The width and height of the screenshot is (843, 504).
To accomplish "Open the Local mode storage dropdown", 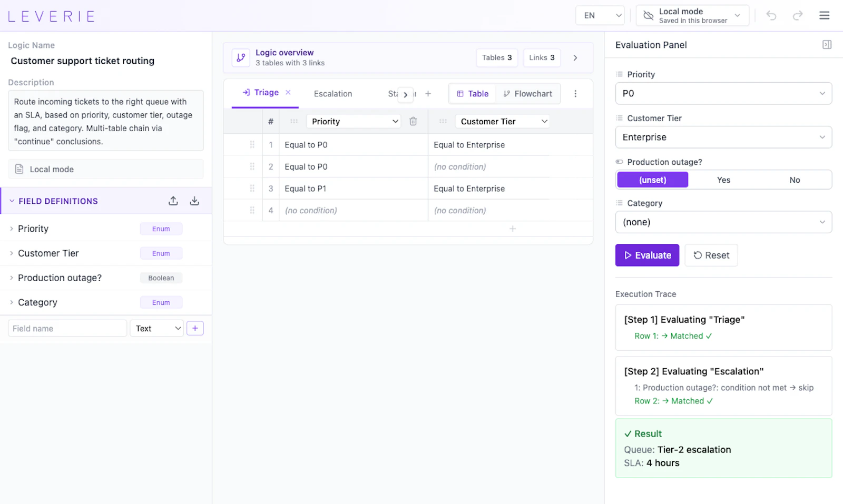I will pos(692,15).
